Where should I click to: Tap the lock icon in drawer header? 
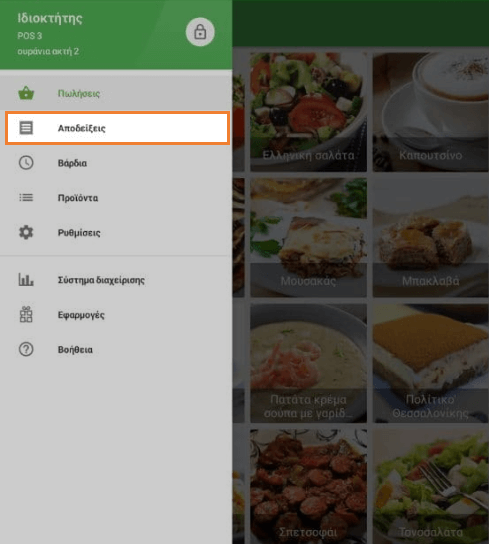coord(200,32)
